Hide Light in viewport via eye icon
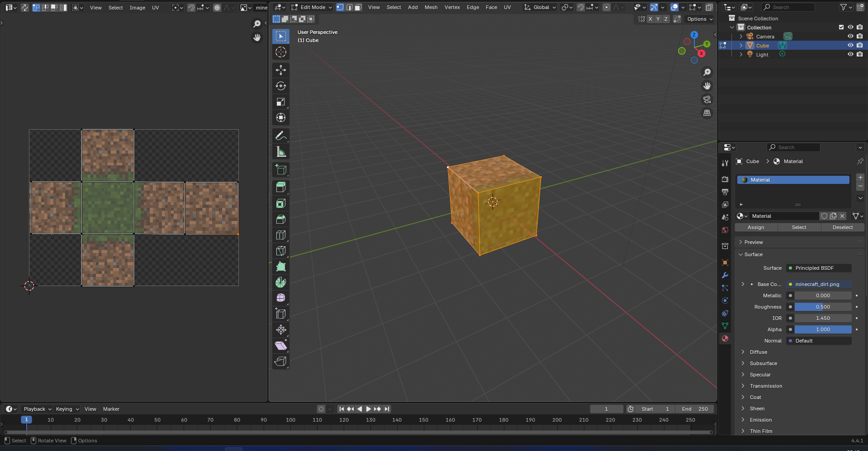The width and height of the screenshot is (868, 451). click(x=850, y=54)
